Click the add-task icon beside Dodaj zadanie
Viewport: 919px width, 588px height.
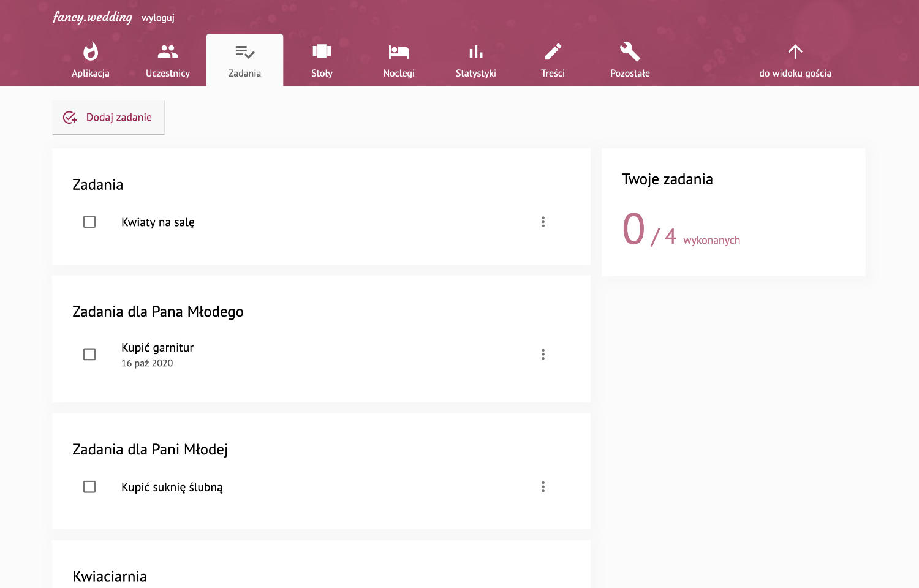(70, 117)
